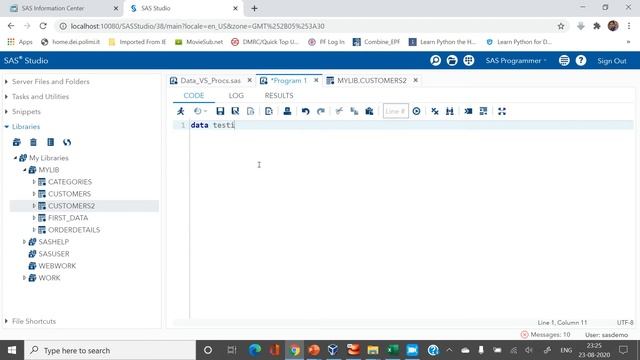Click the Open folder icon in the header

[452, 60]
